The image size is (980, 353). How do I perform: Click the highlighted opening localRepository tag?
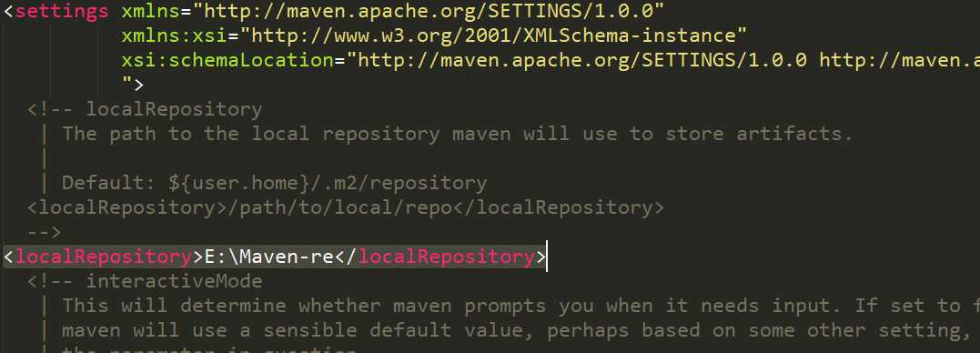click(103, 257)
